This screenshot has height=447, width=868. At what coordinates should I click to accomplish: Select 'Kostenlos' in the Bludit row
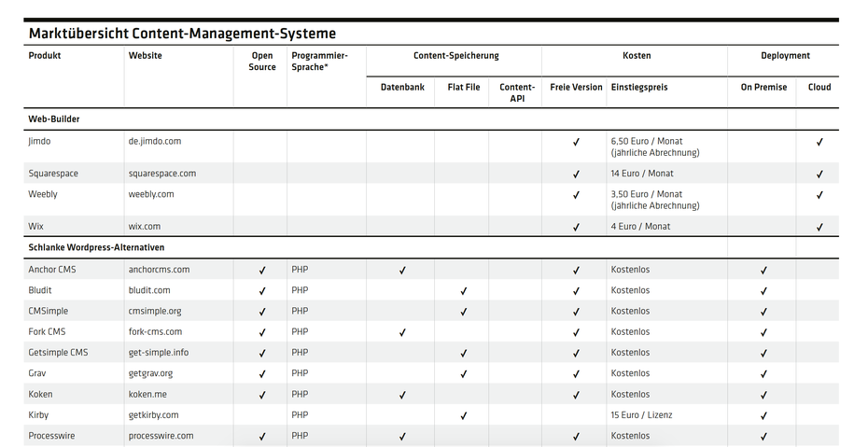pyautogui.click(x=631, y=290)
